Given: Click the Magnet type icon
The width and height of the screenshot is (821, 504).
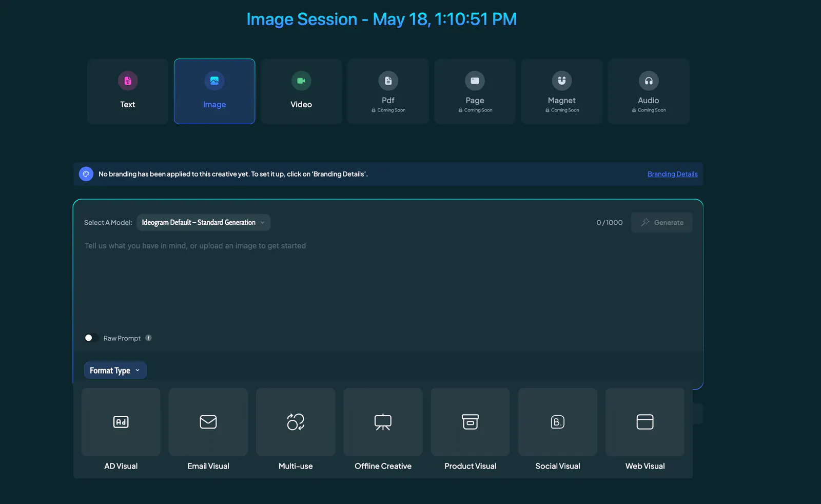Looking at the screenshot, I should (562, 81).
